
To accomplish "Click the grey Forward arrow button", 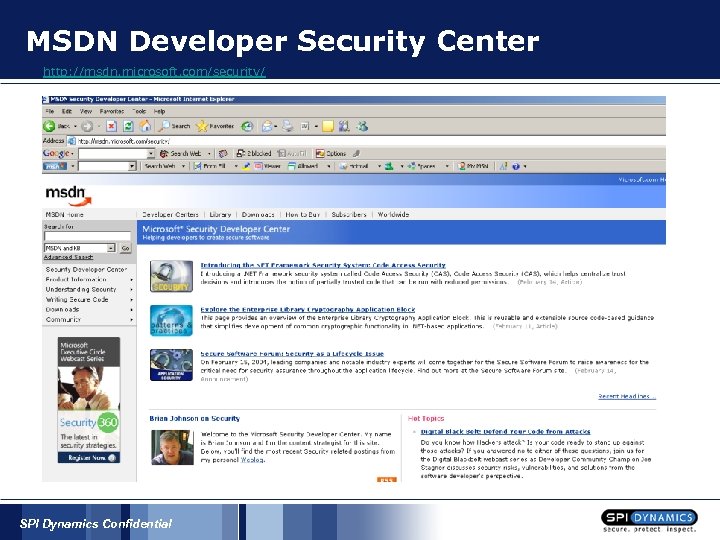I will [87, 126].
